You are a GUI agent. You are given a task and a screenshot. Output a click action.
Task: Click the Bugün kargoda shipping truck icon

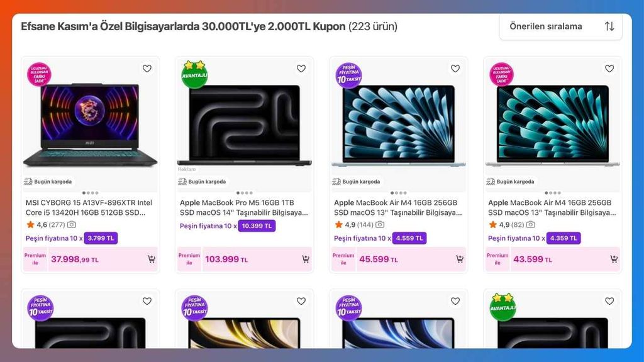pyautogui.click(x=27, y=181)
